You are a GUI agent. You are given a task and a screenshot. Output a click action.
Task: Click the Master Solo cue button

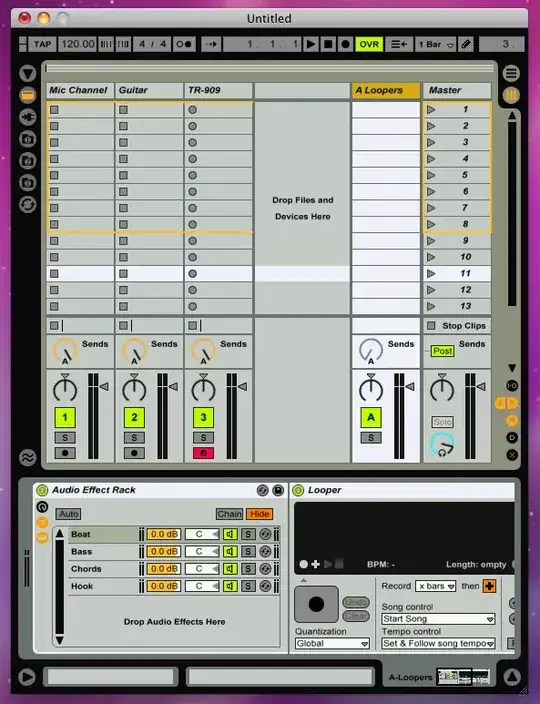click(x=443, y=422)
